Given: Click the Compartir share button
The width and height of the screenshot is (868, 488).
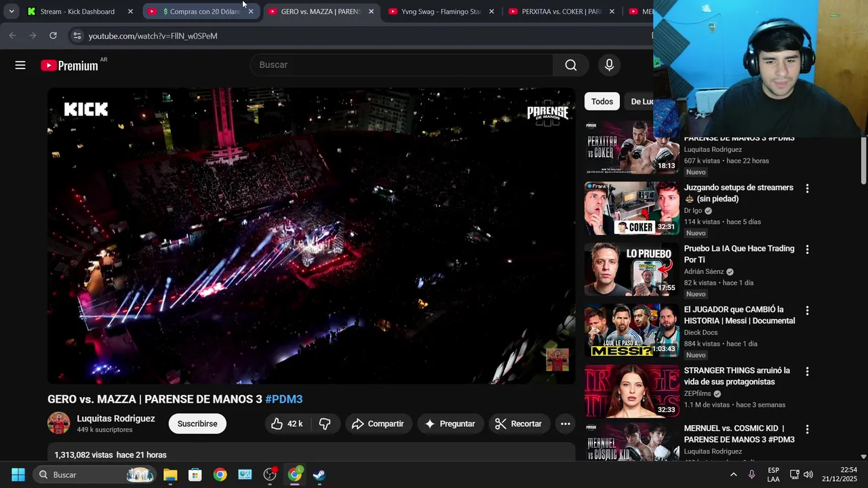Looking at the screenshot, I should [378, 424].
